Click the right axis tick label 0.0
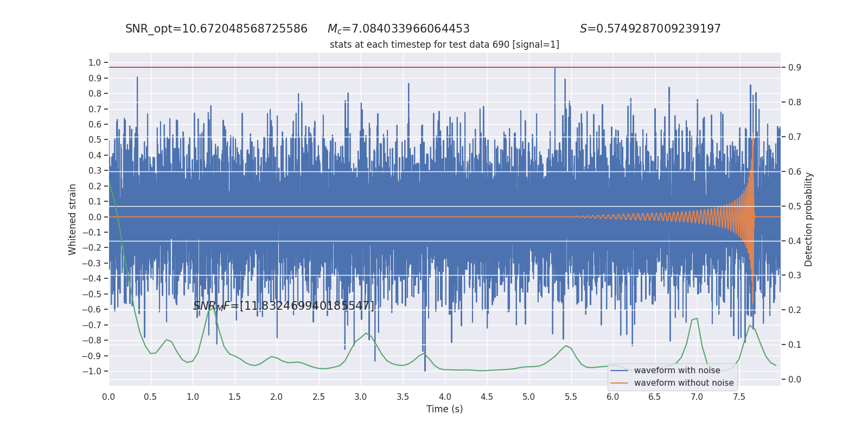Image resolution: width=868 pixels, height=434 pixels. pos(795,379)
